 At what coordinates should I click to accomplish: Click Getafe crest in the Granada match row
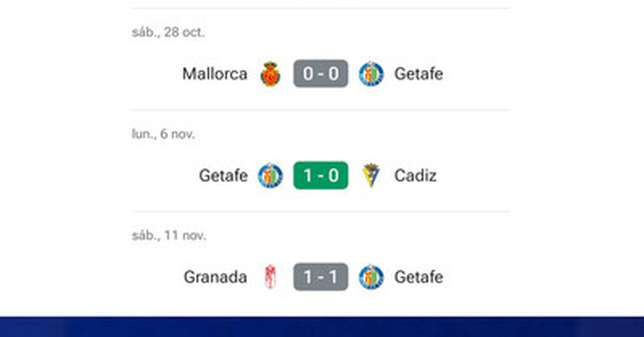371,277
